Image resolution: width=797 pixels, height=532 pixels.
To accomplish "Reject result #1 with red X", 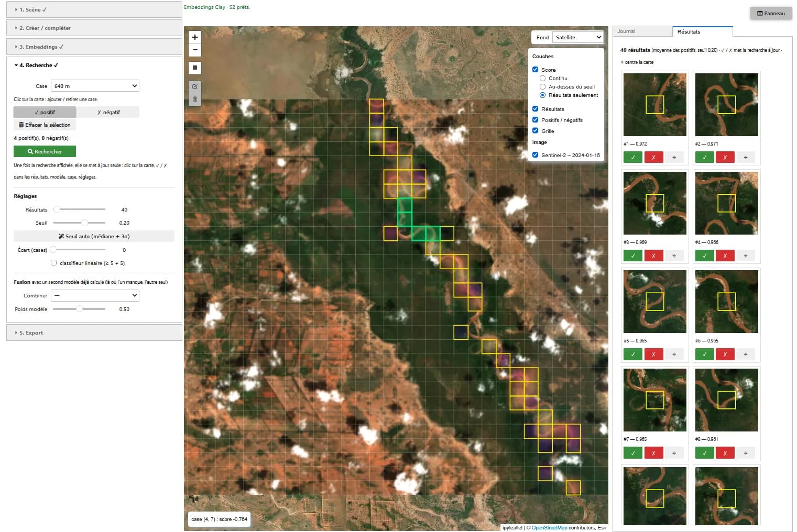I will pyautogui.click(x=653, y=157).
